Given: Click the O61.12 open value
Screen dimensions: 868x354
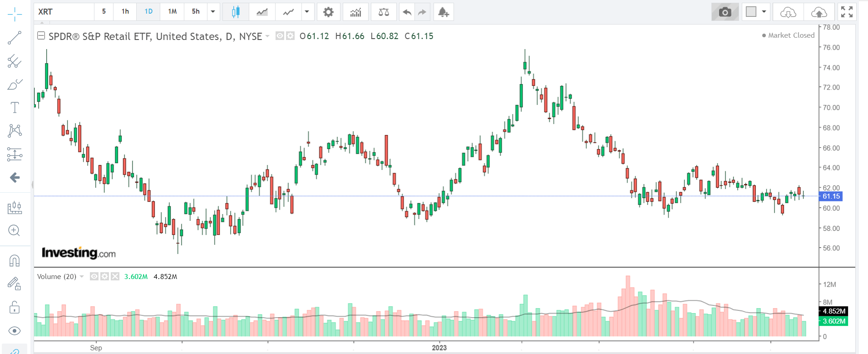Looking at the screenshot, I should tap(314, 36).
